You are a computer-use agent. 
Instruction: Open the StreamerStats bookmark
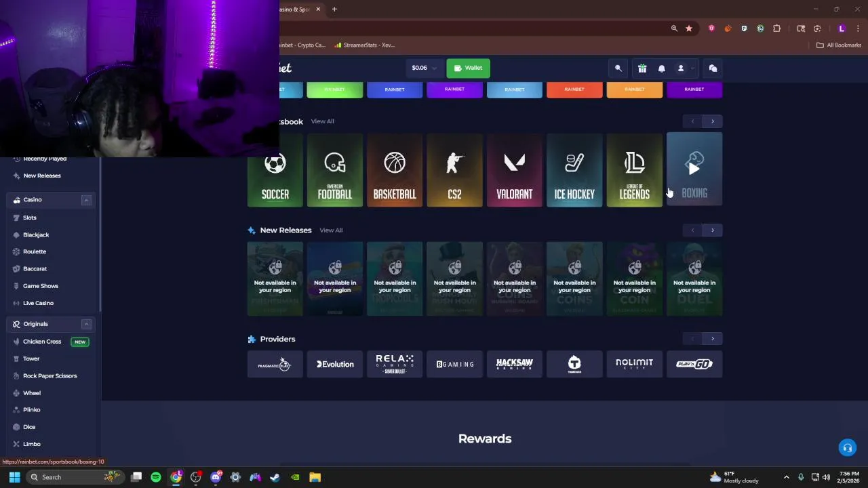pyautogui.click(x=364, y=45)
